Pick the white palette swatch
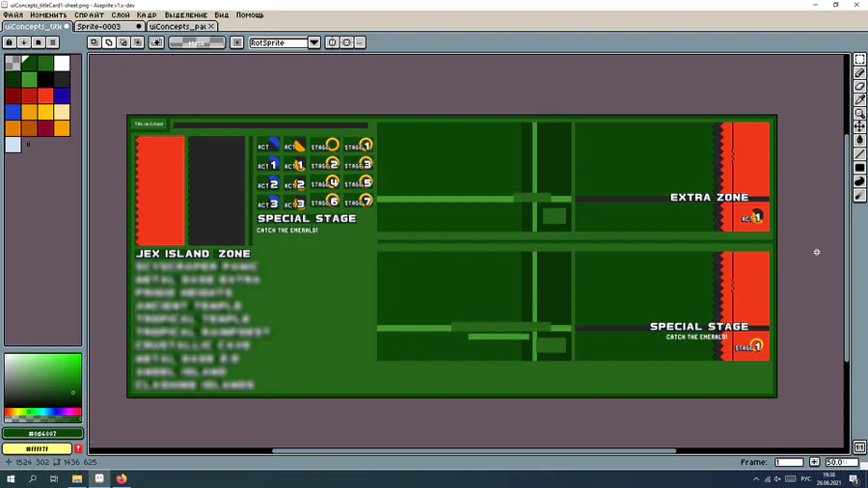Image resolution: width=868 pixels, height=488 pixels. pyautogui.click(x=62, y=63)
